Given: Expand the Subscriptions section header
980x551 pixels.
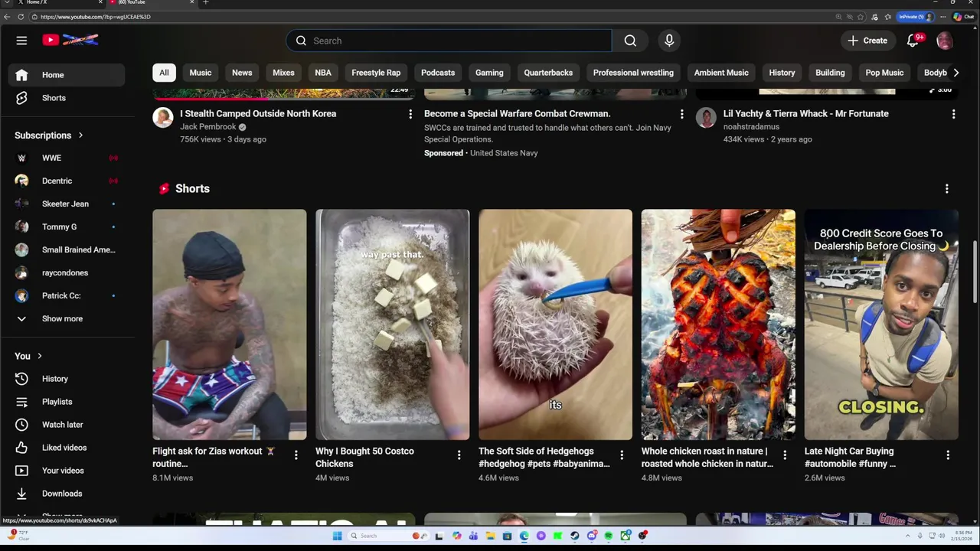Looking at the screenshot, I should coord(49,135).
